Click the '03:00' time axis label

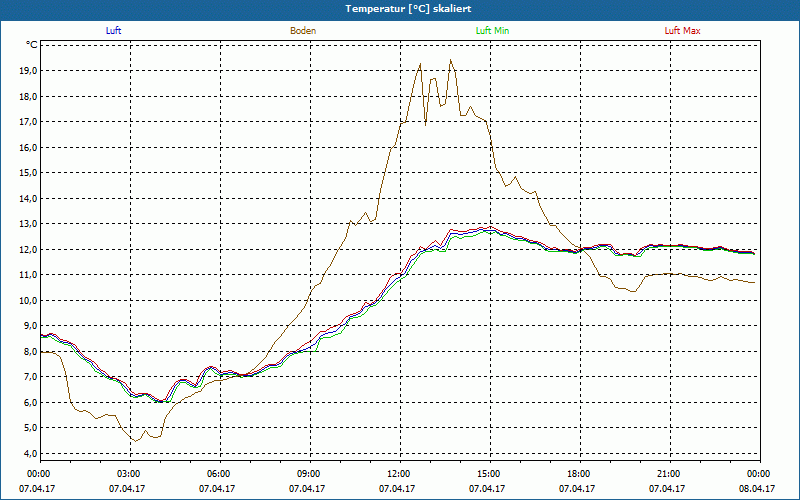click(x=131, y=474)
